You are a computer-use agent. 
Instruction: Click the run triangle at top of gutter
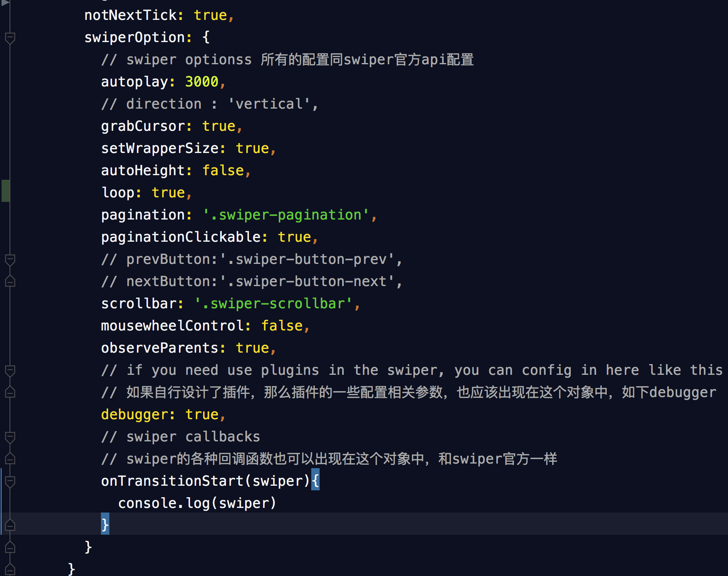(x=5, y=3)
